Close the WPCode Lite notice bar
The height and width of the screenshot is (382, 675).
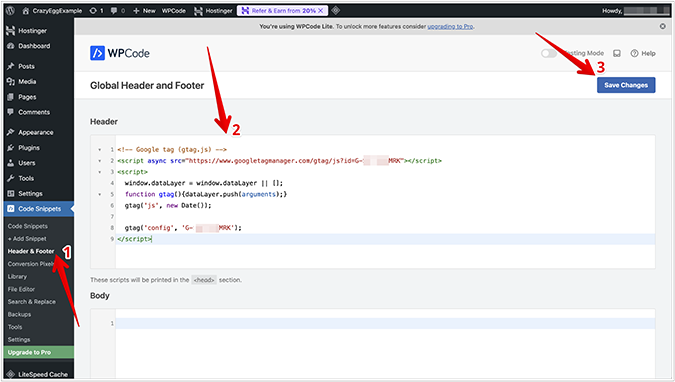(663, 26)
